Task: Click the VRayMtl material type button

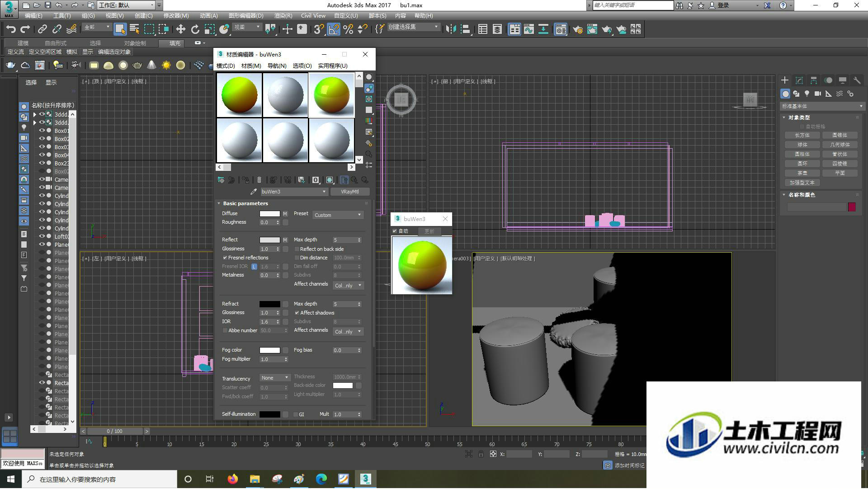Action: (349, 192)
